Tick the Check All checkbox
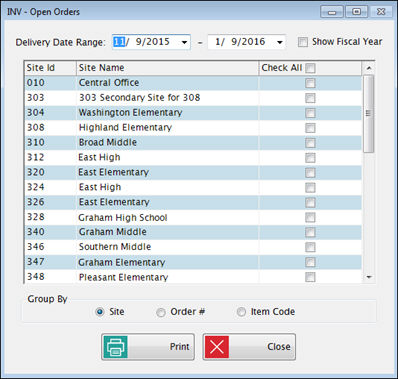This screenshot has height=379, width=398. pyautogui.click(x=310, y=68)
